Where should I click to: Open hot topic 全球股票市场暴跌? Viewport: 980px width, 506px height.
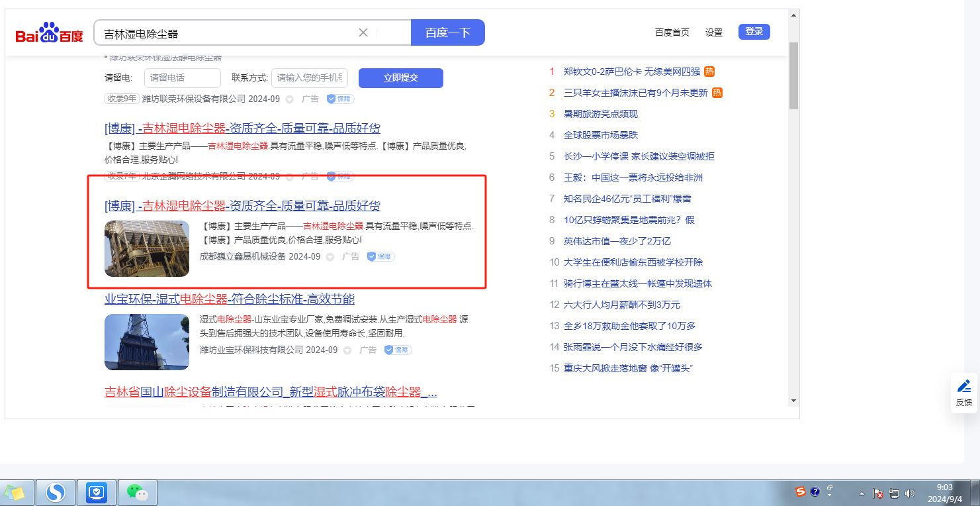pos(600,135)
